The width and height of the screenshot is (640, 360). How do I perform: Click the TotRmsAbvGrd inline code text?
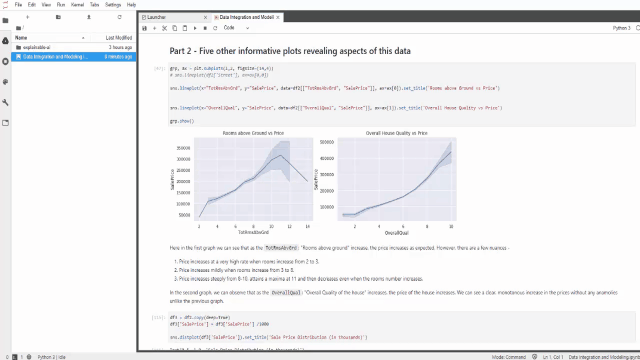click(x=281, y=248)
